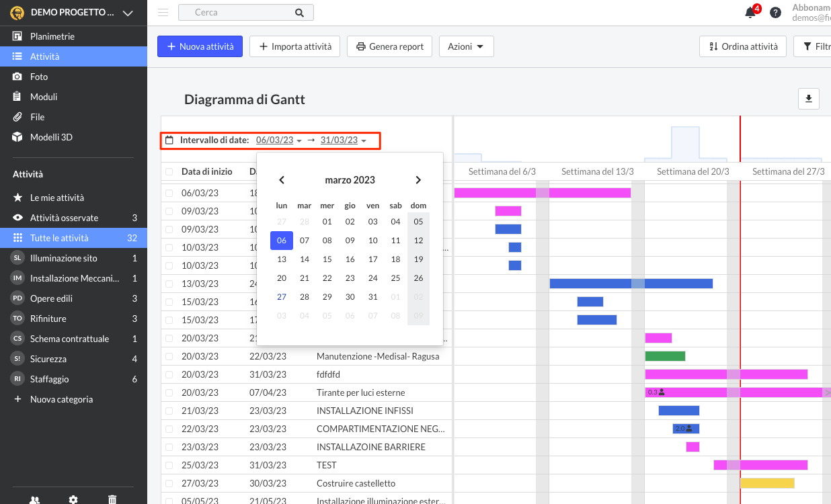
Task: Click the download Gantt diagram icon
Action: [808, 99]
